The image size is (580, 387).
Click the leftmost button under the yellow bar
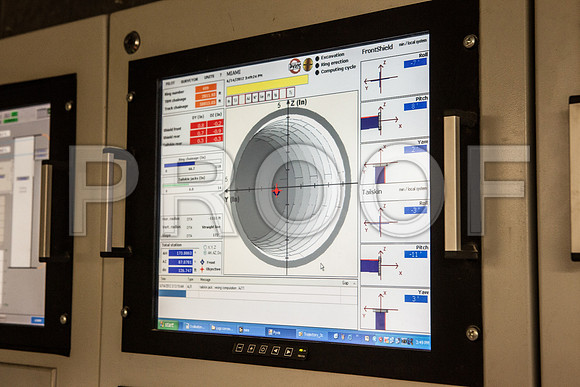point(229,100)
